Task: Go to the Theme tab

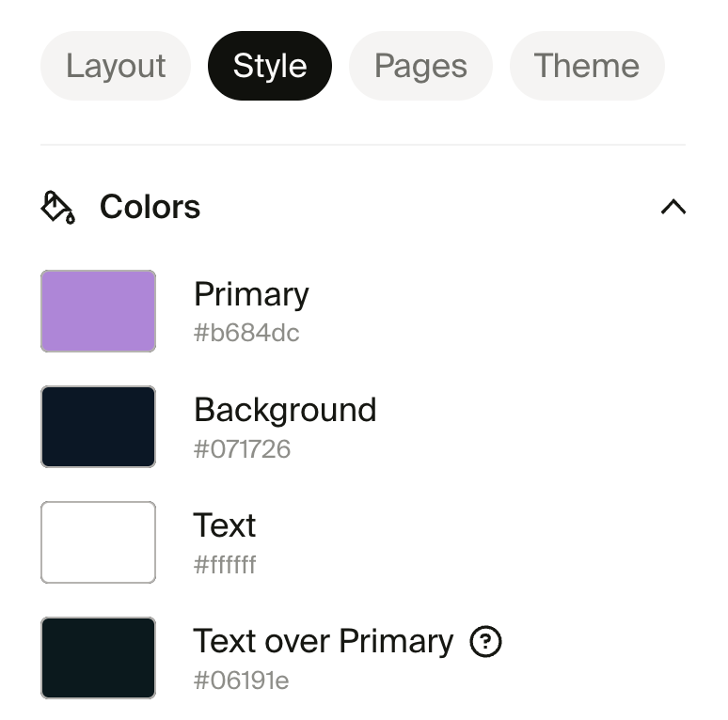Action: pos(587,66)
